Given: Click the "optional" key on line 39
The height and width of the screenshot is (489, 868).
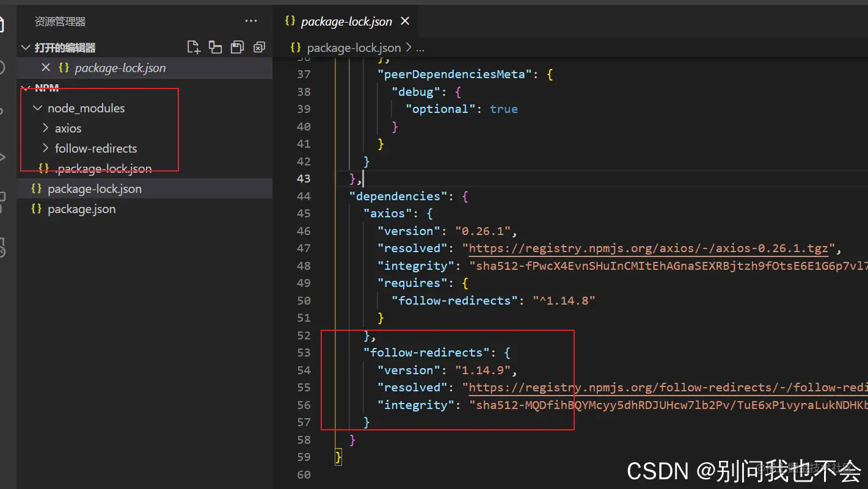Looking at the screenshot, I should (440, 109).
